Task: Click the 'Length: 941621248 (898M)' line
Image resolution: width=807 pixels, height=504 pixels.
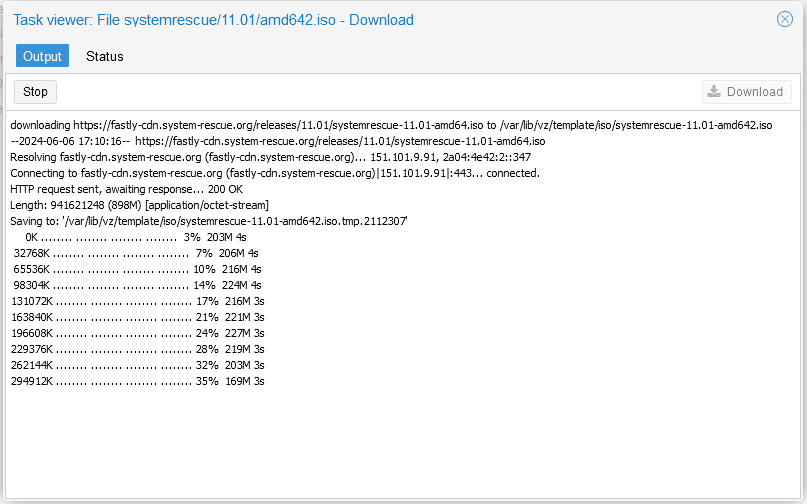Action: click(x=139, y=205)
